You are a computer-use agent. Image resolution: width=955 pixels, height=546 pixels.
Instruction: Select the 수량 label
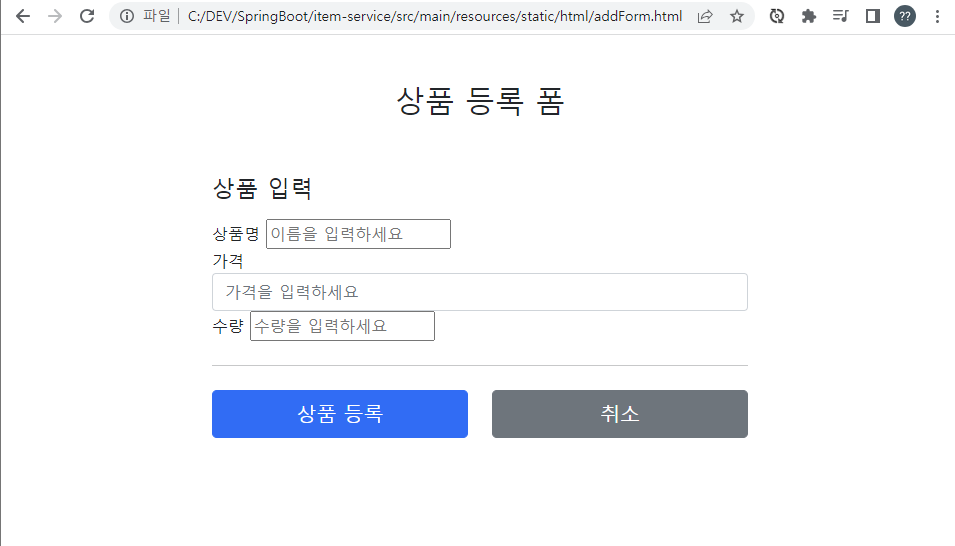(x=228, y=326)
